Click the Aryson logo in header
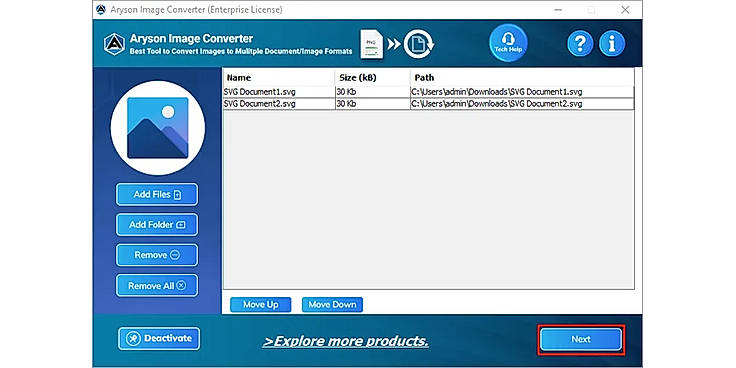736x368 pixels. 115,45
